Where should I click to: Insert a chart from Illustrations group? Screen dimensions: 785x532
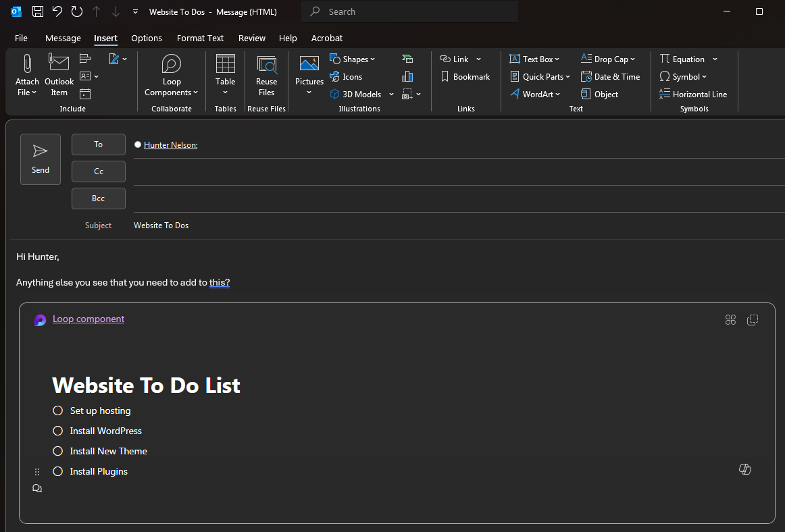point(407,77)
